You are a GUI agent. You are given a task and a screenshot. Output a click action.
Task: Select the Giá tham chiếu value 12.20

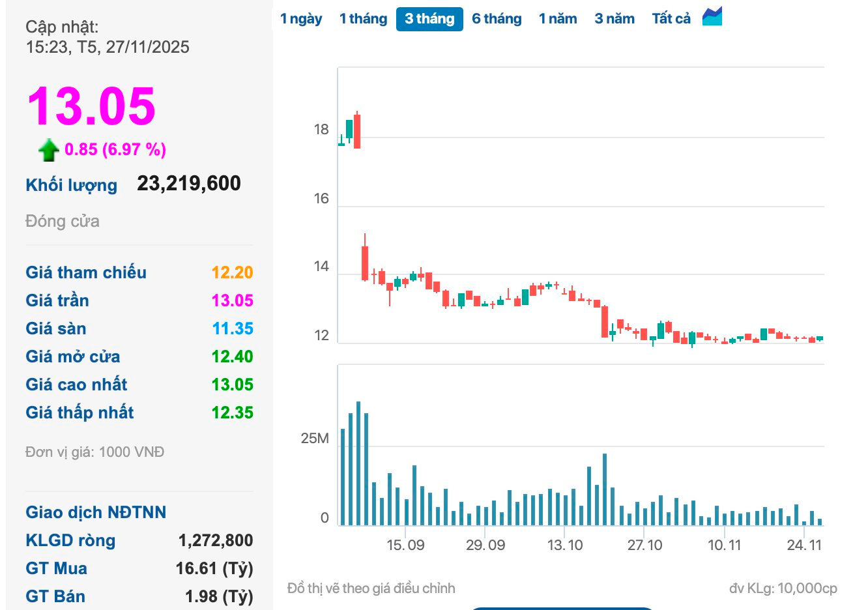(x=232, y=272)
